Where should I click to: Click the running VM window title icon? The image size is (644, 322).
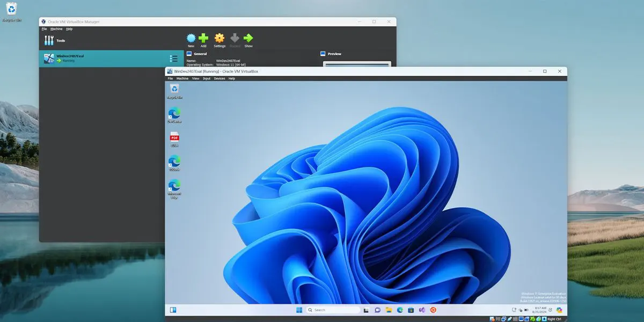pyautogui.click(x=170, y=71)
